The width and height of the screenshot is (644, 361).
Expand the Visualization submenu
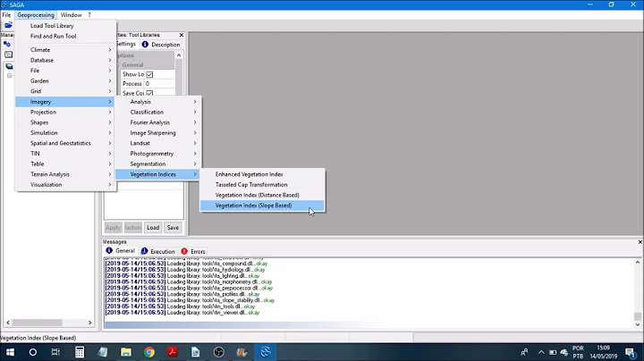pyautogui.click(x=65, y=185)
